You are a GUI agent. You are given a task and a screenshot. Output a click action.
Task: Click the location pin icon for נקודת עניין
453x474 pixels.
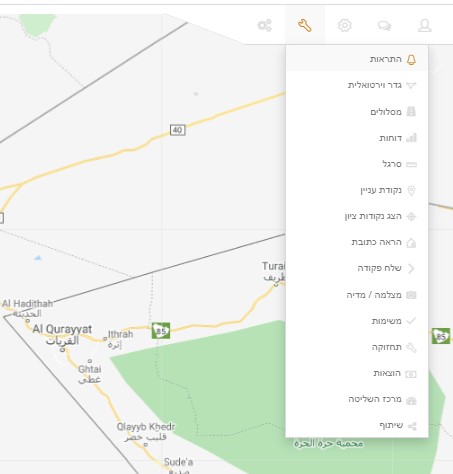411,191
